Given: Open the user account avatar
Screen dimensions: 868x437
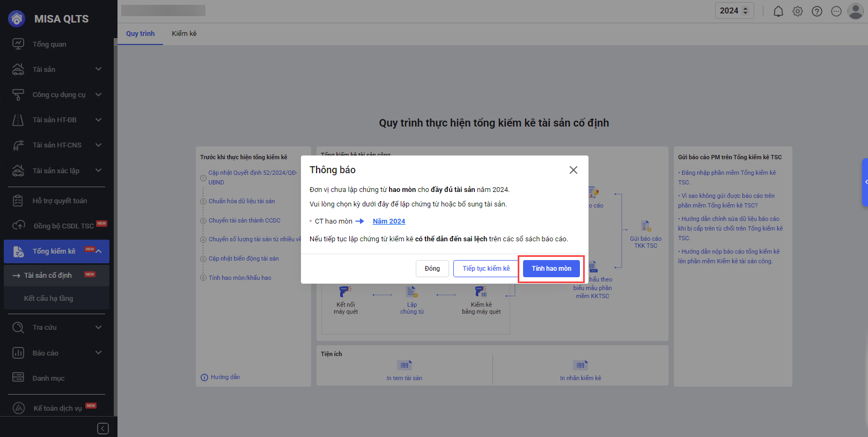Looking at the screenshot, I should tap(856, 11).
